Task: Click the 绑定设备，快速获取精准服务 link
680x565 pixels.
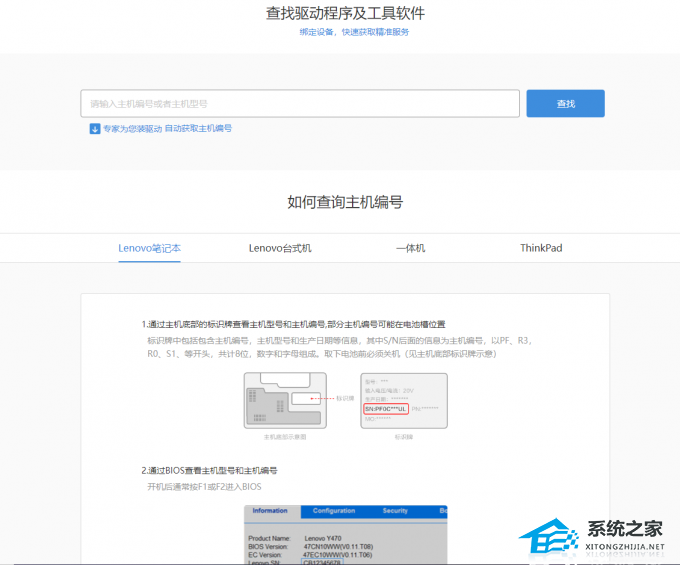Action: tap(354, 32)
